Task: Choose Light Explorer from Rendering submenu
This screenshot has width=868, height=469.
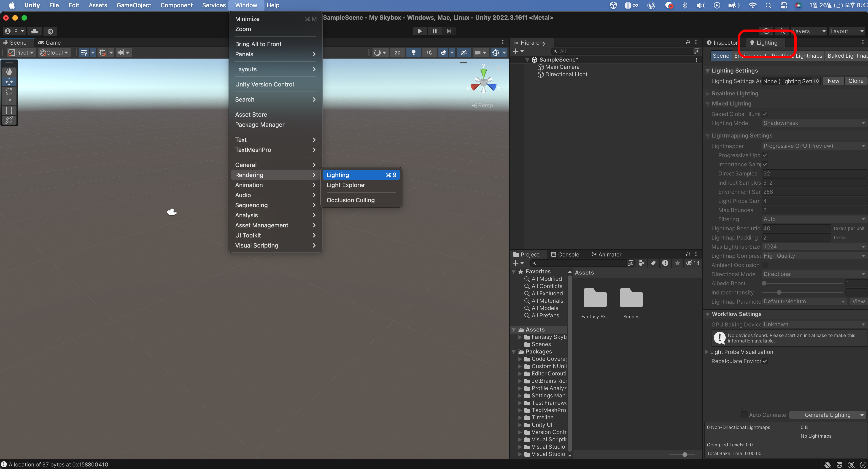Action: [346, 185]
